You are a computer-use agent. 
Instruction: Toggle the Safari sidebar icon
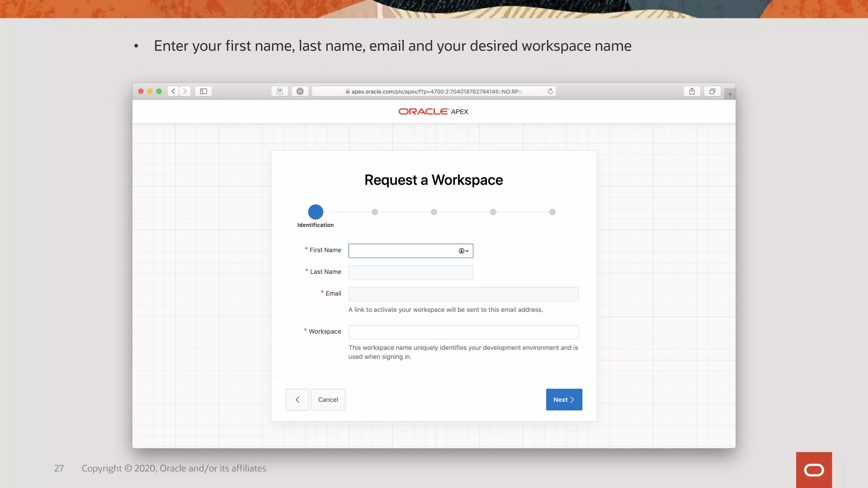203,91
